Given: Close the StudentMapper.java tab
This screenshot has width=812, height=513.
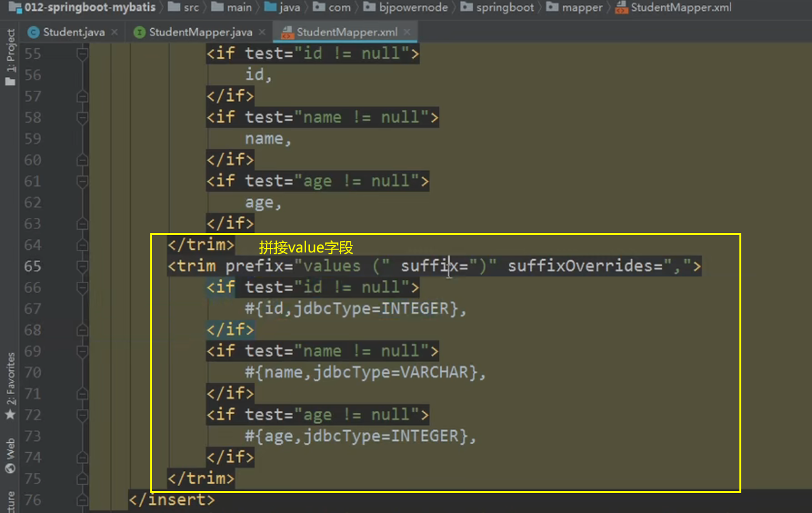Looking at the screenshot, I should click(264, 32).
